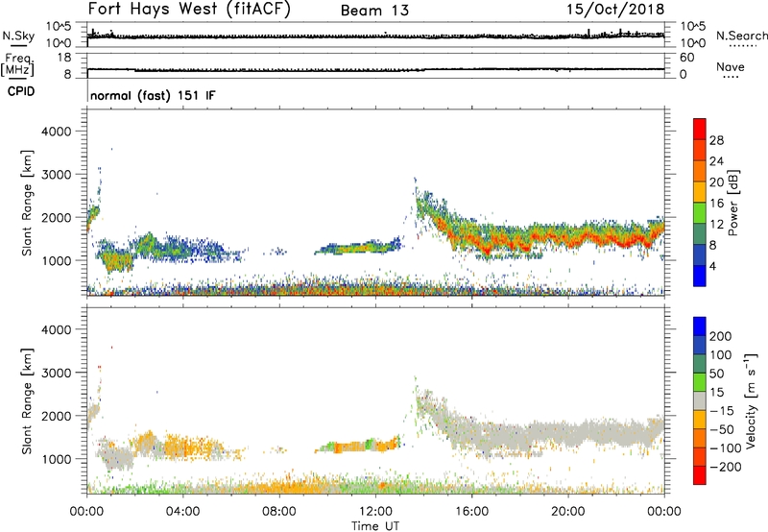768x532 pixels.
Task: Click the '20:00' time axis label
Action: tap(567, 512)
